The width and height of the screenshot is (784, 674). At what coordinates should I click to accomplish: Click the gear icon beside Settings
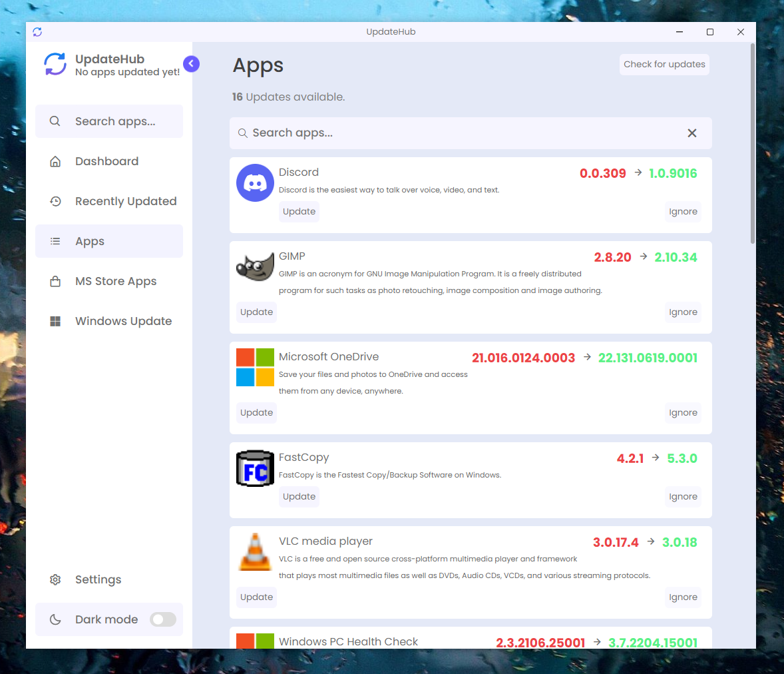(55, 579)
